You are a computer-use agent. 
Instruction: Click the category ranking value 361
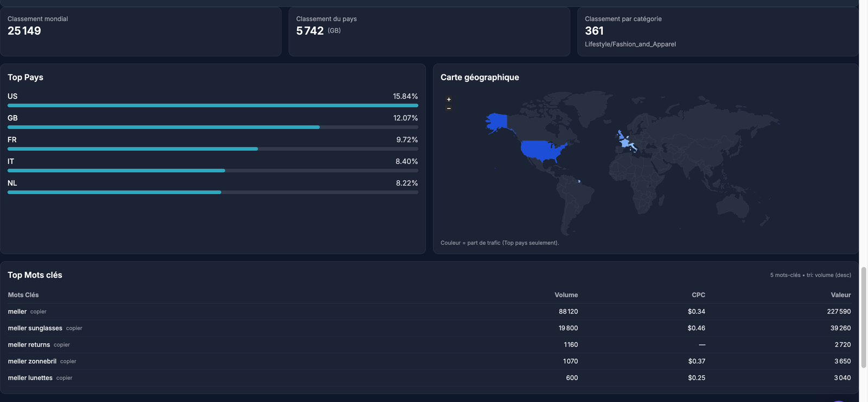click(594, 31)
